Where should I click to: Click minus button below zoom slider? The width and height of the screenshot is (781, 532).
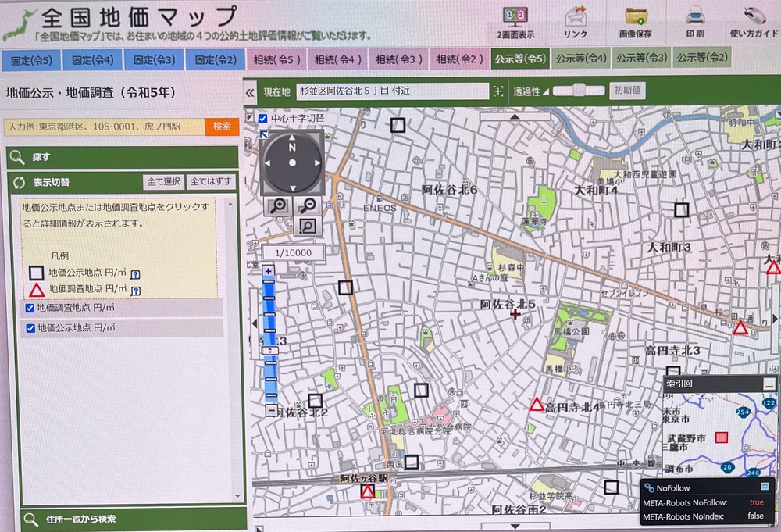click(x=270, y=410)
